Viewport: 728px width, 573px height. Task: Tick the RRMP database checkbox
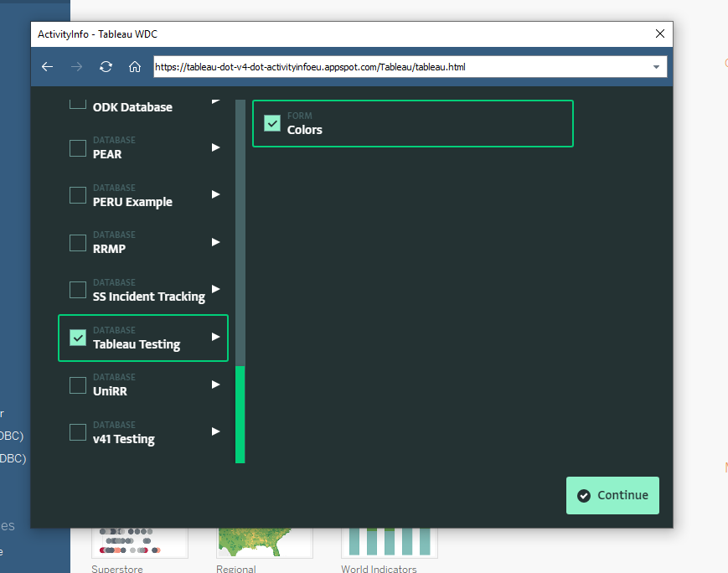pos(78,242)
